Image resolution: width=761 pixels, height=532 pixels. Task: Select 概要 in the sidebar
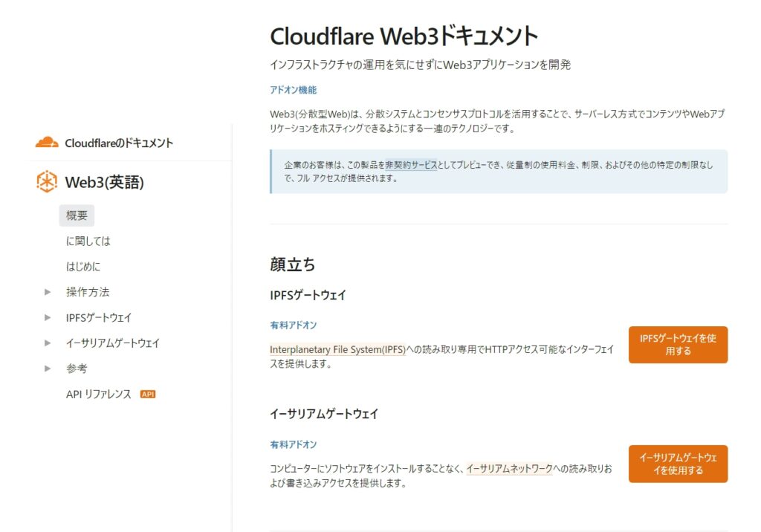click(77, 215)
